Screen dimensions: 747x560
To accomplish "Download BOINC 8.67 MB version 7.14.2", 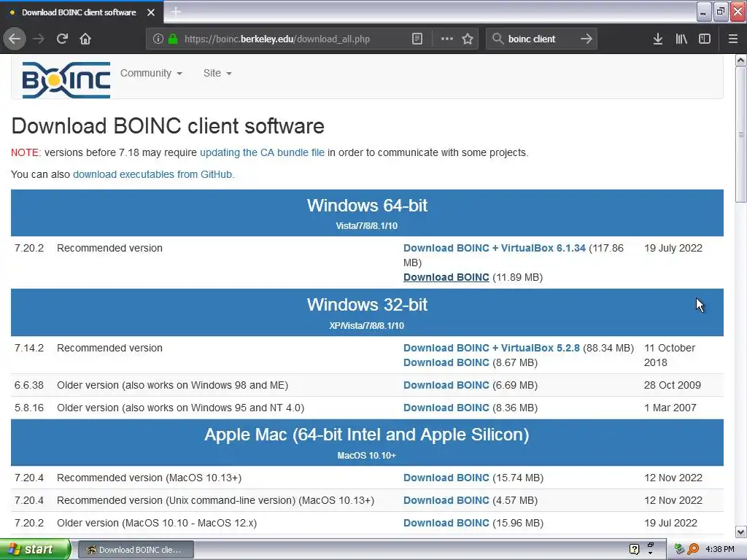I will click(x=446, y=362).
